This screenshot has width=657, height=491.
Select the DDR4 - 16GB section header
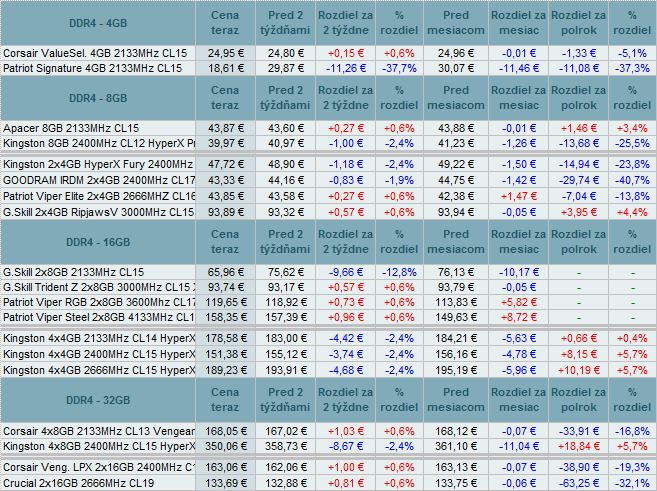coord(98,242)
